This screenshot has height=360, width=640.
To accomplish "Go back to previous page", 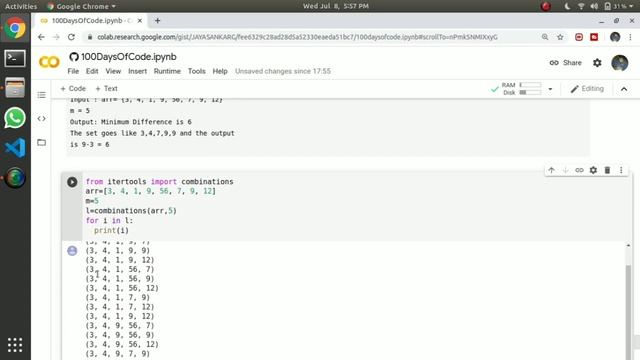I will [x=41, y=37].
